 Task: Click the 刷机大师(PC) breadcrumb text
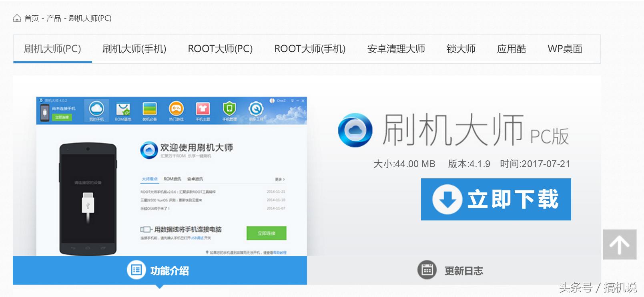(90, 18)
